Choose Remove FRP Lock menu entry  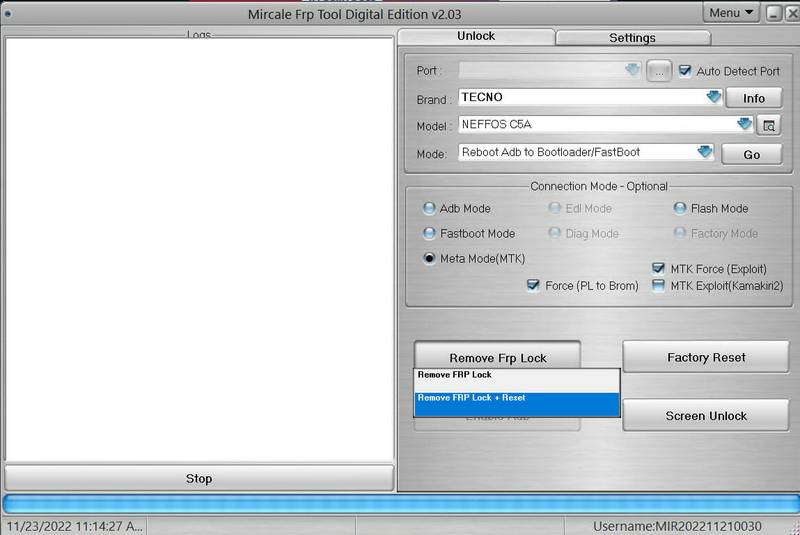click(x=517, y=380)
